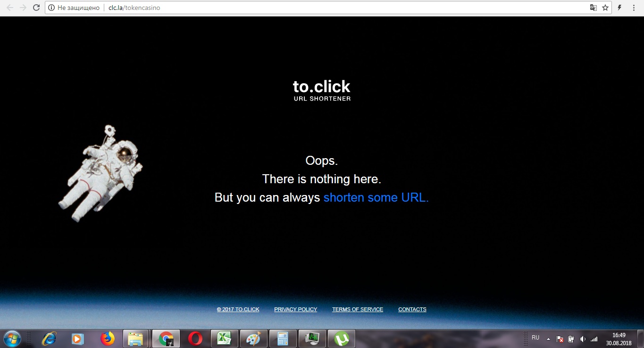Open site info via circled i icon
Screen dimensions: 644x348
click(52, 8)
